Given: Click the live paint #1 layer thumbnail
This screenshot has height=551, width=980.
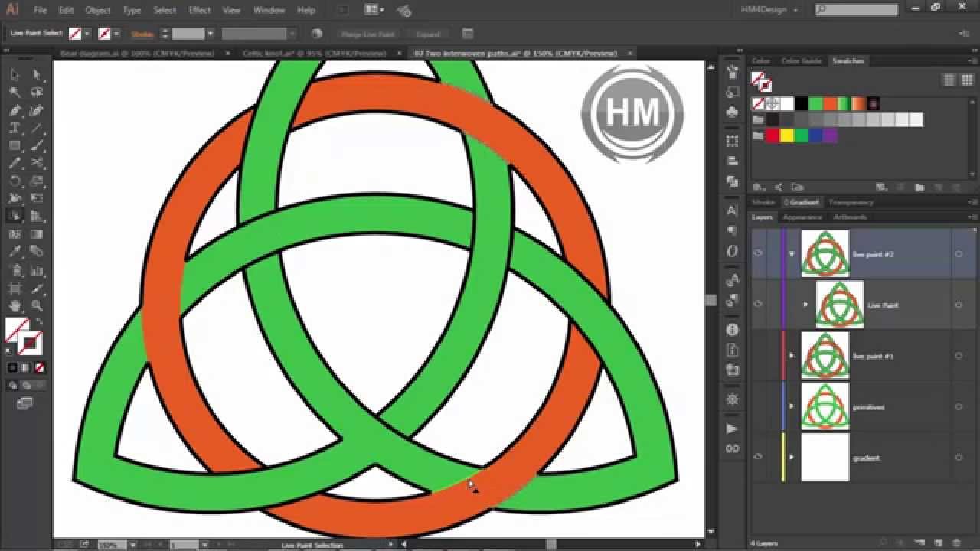Looking at the screenshot, I should tap(825, 355).
